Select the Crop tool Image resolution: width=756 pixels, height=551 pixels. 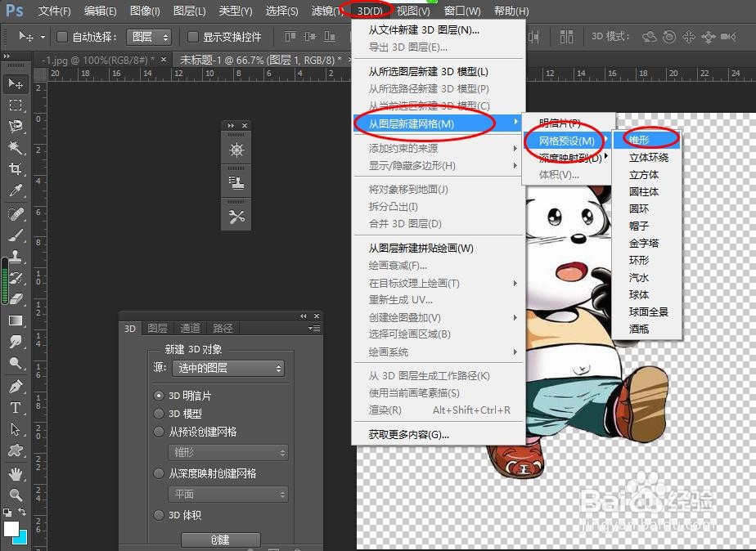click(16, 168)
